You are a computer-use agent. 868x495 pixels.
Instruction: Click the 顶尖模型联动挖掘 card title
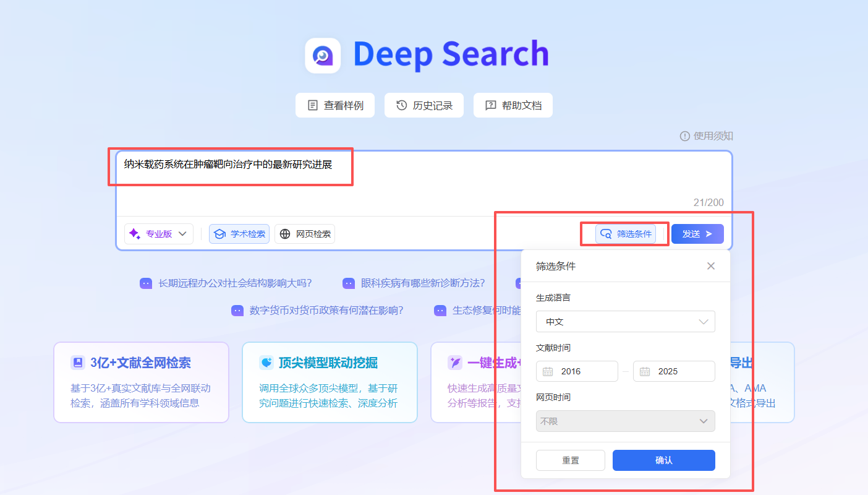tap(328, 363)
